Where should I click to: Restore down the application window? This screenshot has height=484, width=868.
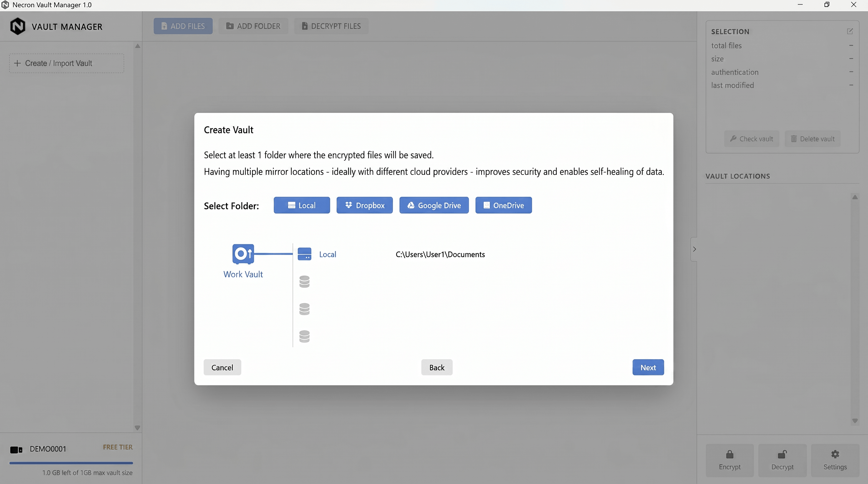(x=827, y=5)
